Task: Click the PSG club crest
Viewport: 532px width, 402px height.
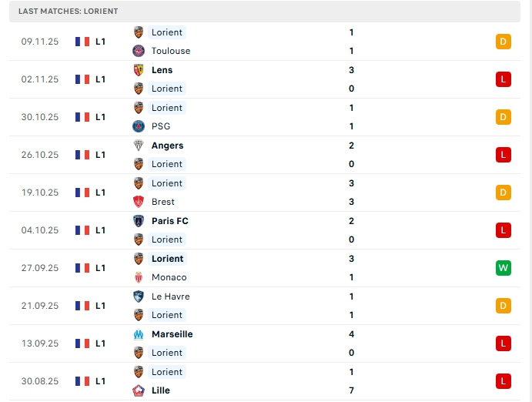Action: (x=139, y=126)
